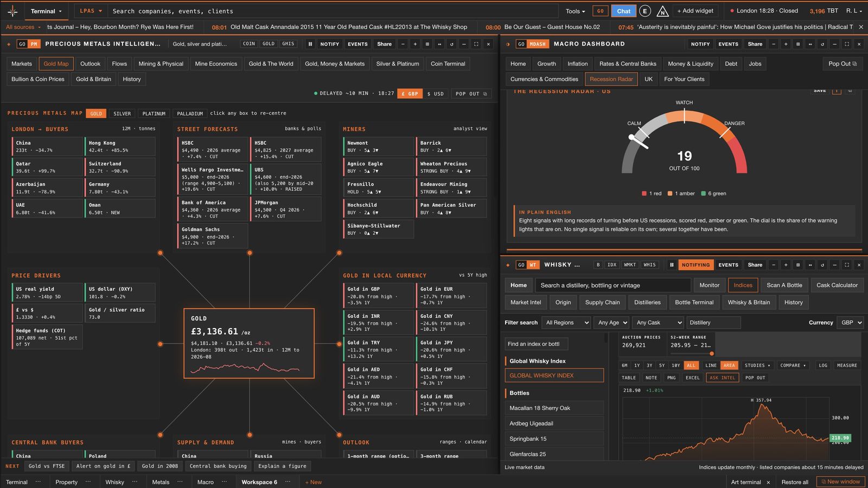Image resolution: width=868 pixels, height=488 pixels.
Task: Click the blue Chat button
Action: (x=623, y=11)
